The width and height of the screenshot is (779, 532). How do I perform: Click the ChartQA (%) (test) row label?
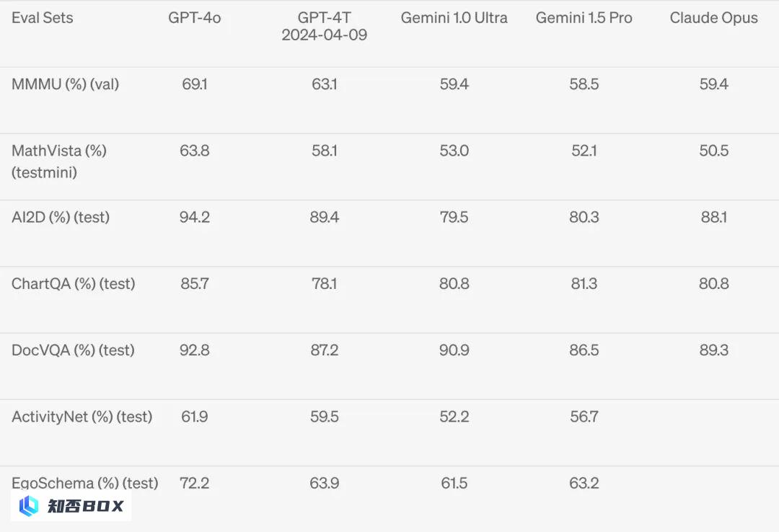click(x=74, y=283)
